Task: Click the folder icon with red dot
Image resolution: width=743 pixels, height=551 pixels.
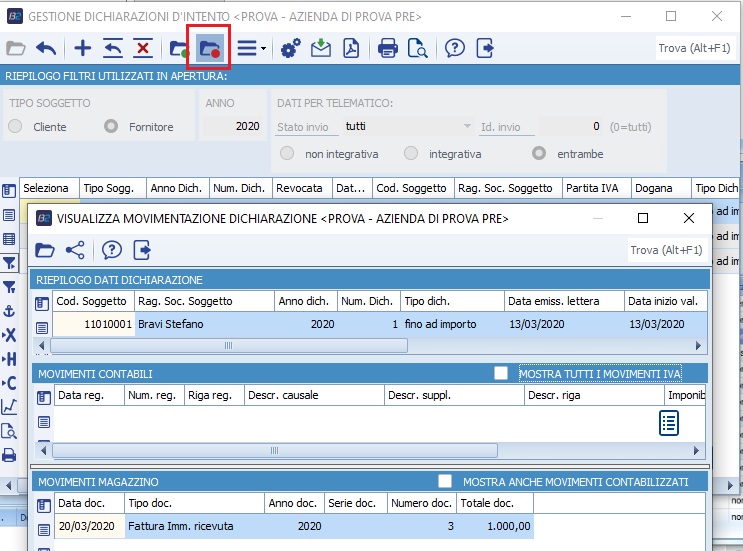Action: (x=210, y=48)
